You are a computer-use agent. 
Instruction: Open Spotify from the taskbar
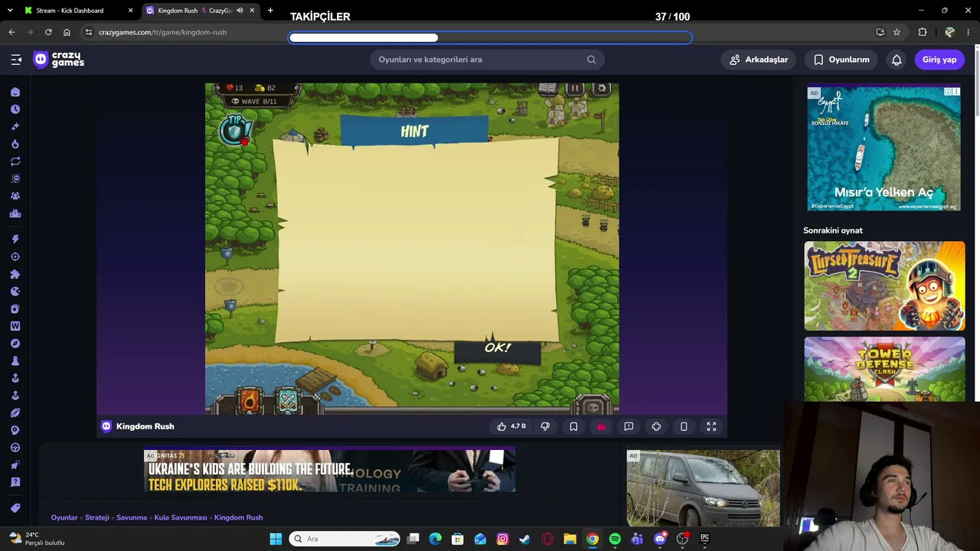tap(615, 539)
